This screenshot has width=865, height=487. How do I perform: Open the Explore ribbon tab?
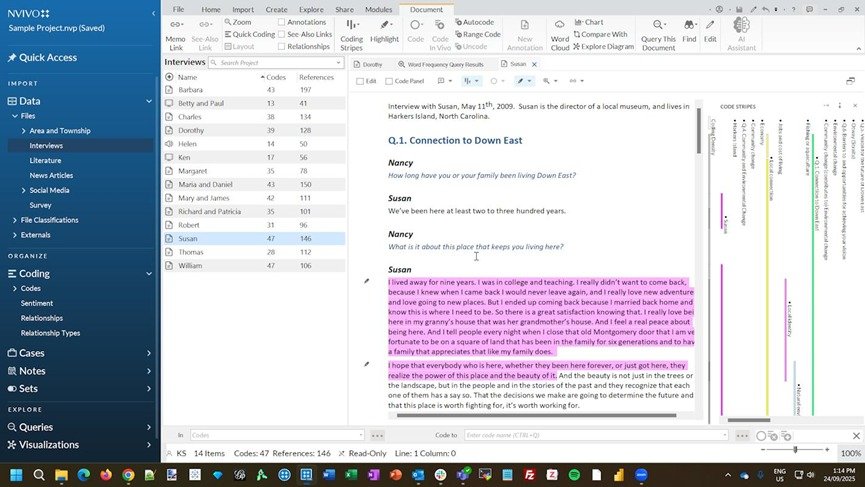coord(311,9)
